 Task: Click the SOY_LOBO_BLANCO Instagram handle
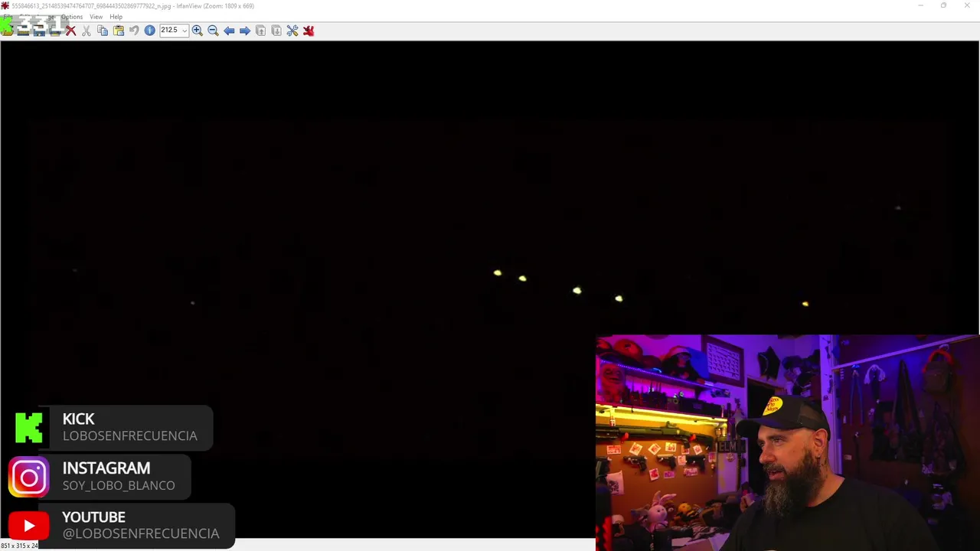pos(119,485)
